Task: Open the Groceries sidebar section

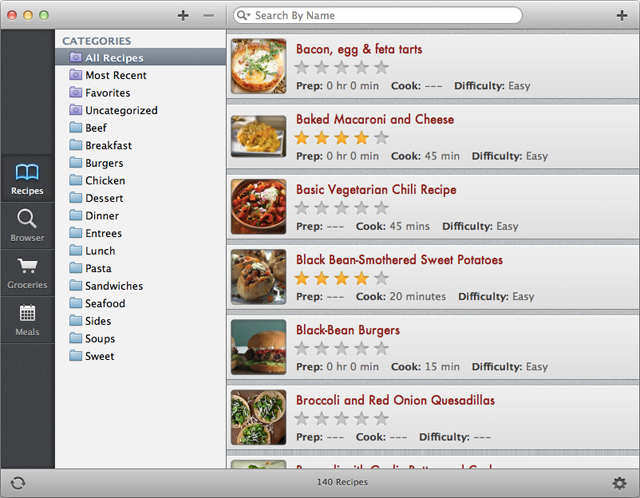Action: (27, 273)
